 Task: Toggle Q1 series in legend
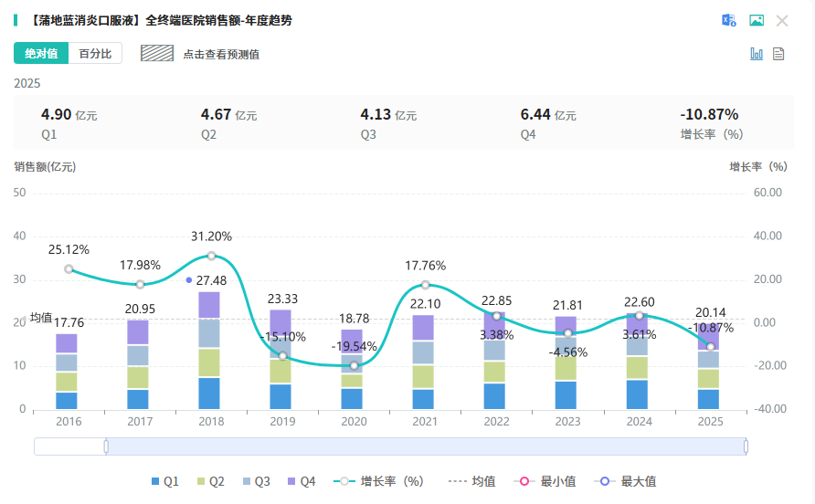pos(164,482)
